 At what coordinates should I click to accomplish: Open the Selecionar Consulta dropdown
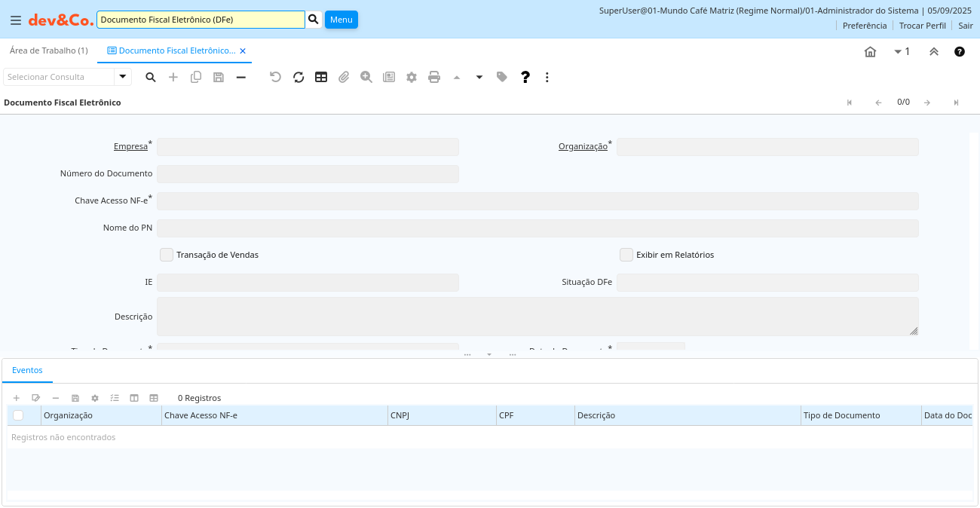[x=123, y=77]
